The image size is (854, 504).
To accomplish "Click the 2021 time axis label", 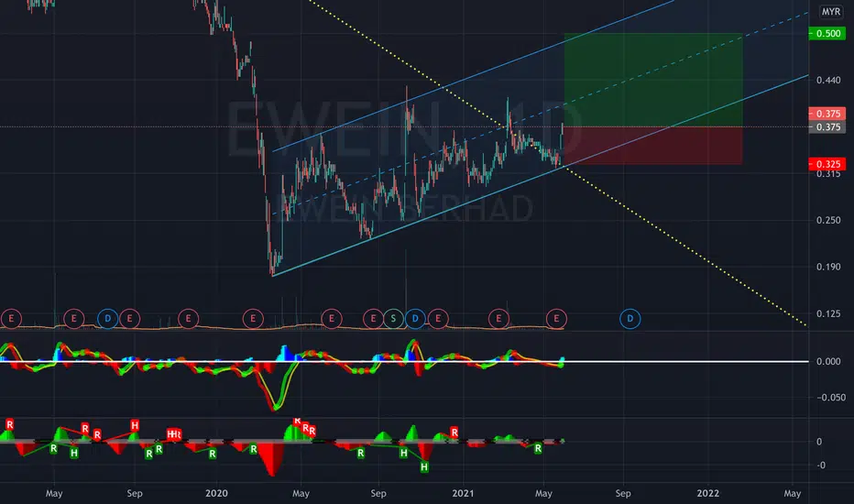I will point(463,493).
